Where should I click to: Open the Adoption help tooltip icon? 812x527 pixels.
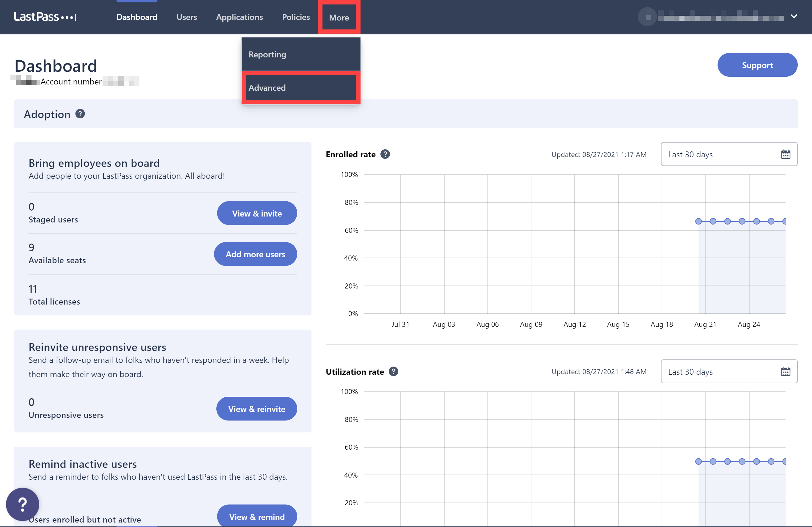click(80, 114)
